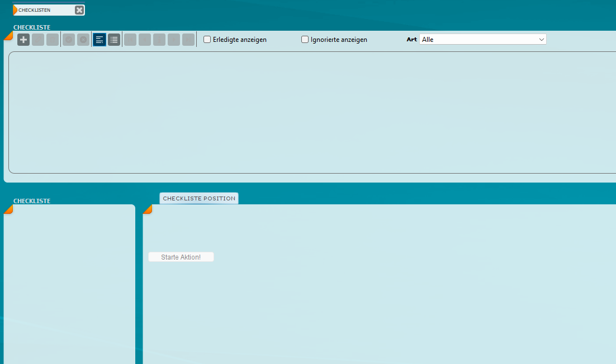
Task: Click the info icon in the toolbar
Action: tap(159, 40)
